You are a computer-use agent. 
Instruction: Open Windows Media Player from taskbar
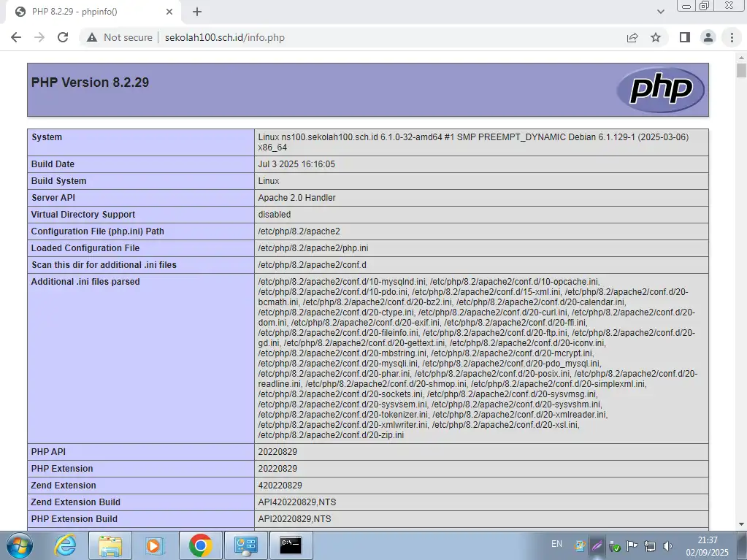[x=154, y=545]
